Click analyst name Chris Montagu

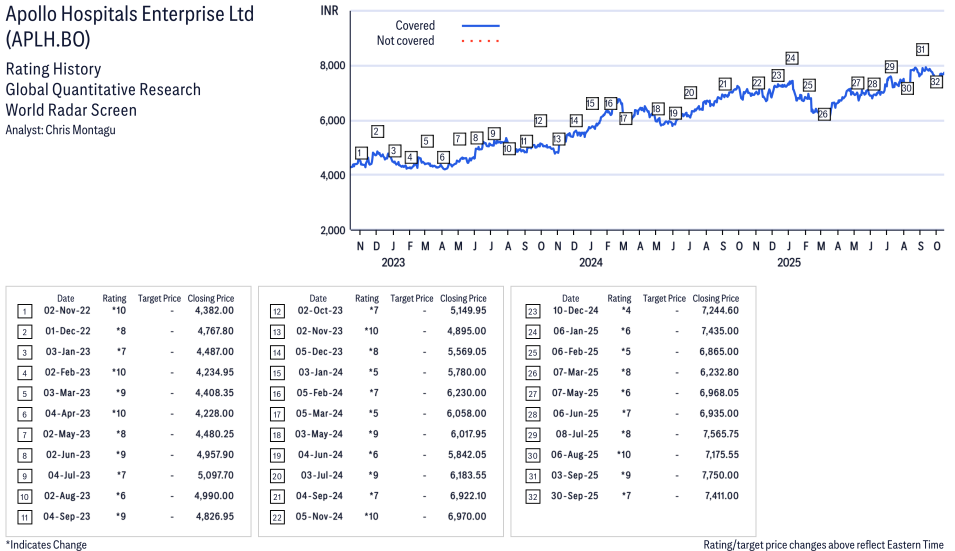point(80,130)
